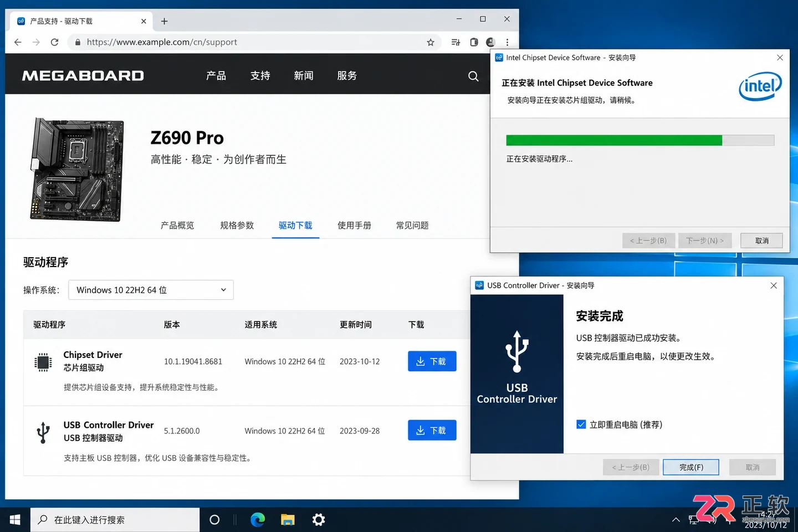Open Settings gear on the taskbar

(x=318, y=520)
